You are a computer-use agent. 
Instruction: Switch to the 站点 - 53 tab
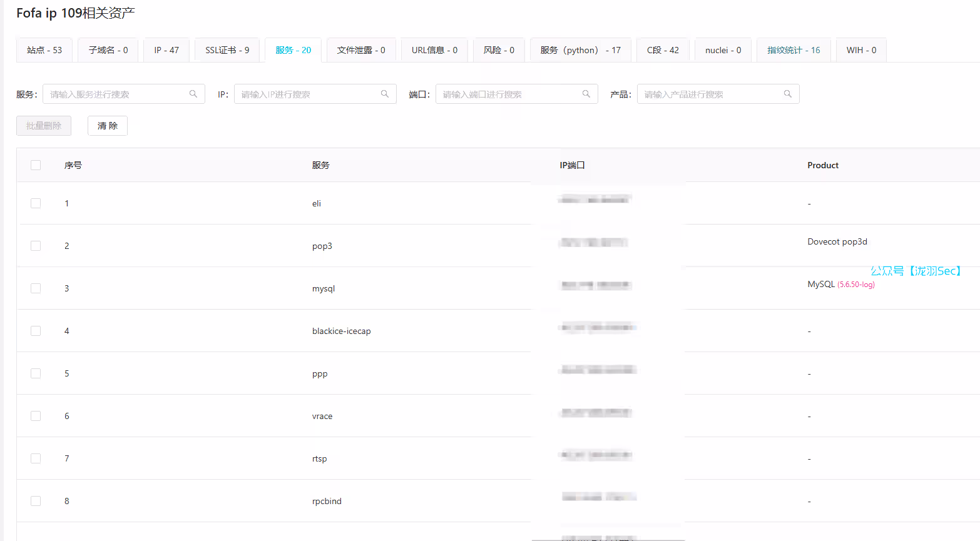[x=44, y=50]
